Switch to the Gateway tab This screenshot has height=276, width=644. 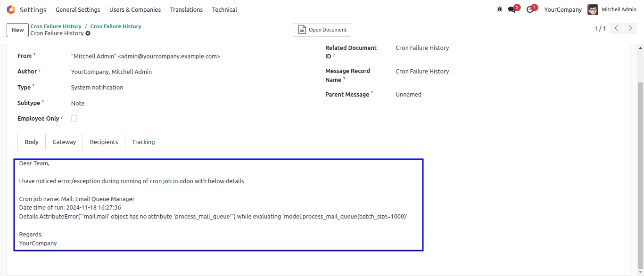[x=64, y=142]
